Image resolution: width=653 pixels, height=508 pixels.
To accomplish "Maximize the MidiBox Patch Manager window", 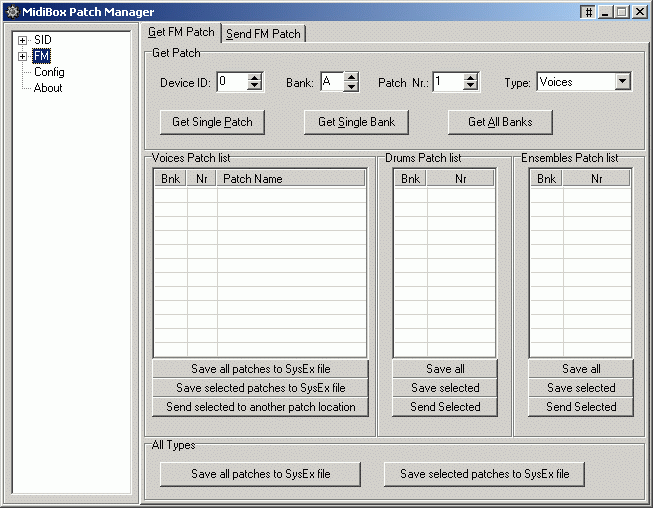I will (x=622, y=12).
